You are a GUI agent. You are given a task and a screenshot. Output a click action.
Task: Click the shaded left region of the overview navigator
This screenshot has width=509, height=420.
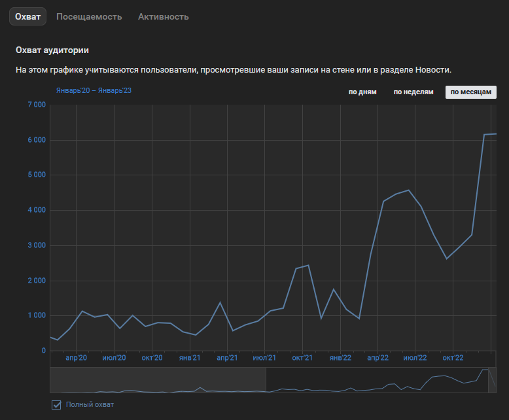(157, 380)
